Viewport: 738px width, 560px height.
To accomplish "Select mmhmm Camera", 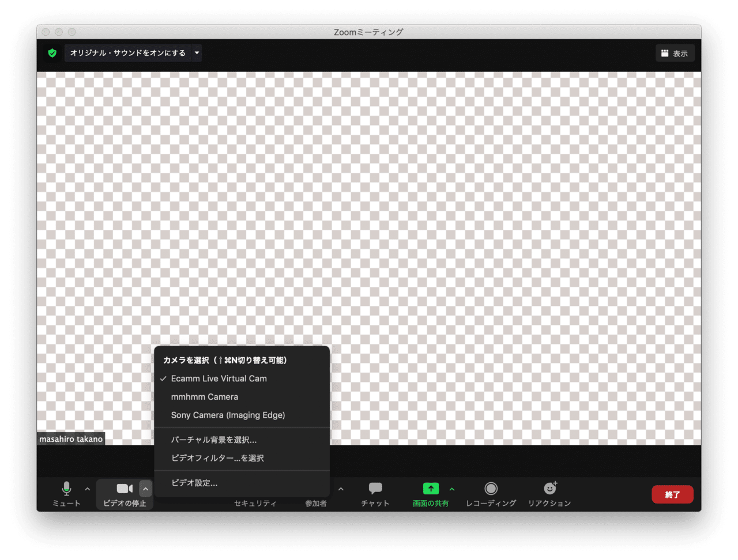I will [x=242, y=397].
